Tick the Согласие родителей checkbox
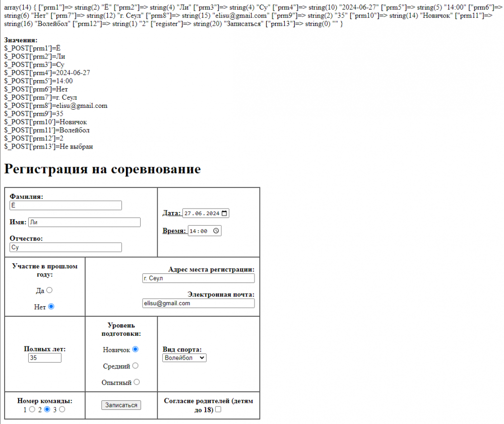 click(218, 409)
